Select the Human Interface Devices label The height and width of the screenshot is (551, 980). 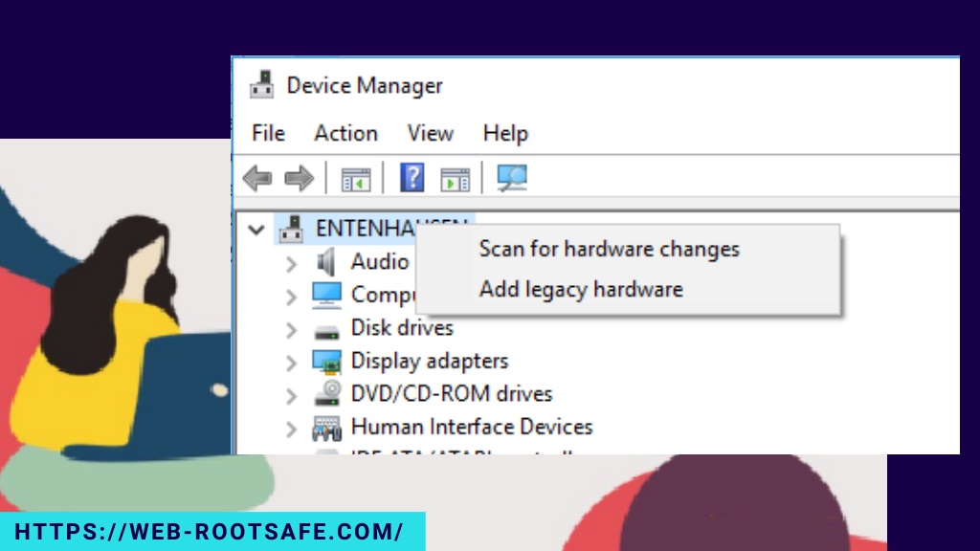tap(472, 428)
